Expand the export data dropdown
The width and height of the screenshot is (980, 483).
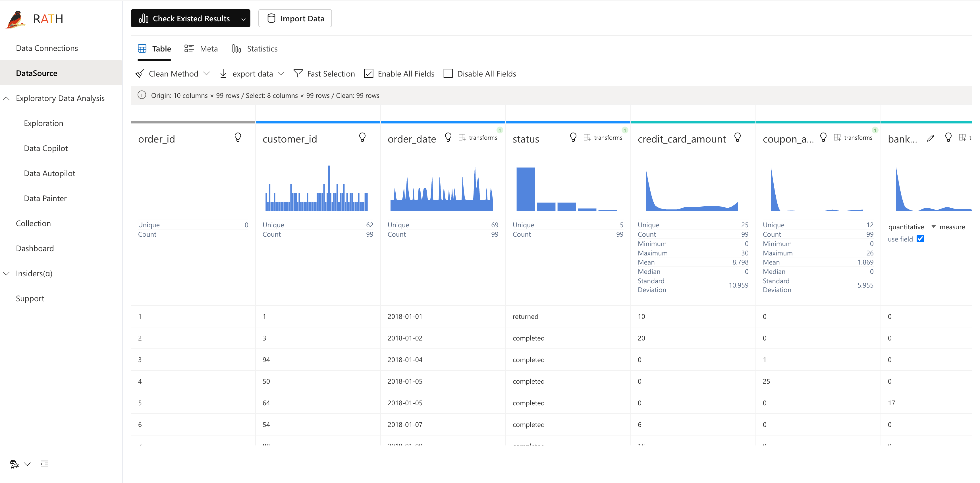point(252,73)
